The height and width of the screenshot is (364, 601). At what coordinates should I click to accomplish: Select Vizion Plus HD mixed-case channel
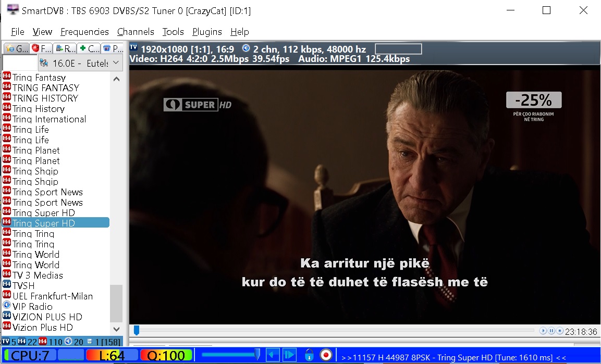[x=43, y=327]
